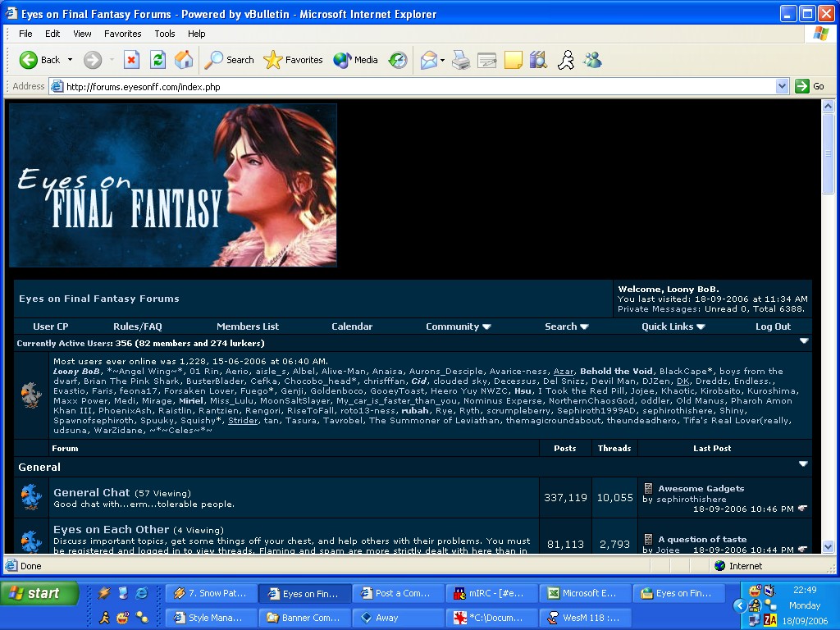The height and width of the screenshot is (630, 840).
Task: Click into the address bar URL field
Action: [413, 86]
